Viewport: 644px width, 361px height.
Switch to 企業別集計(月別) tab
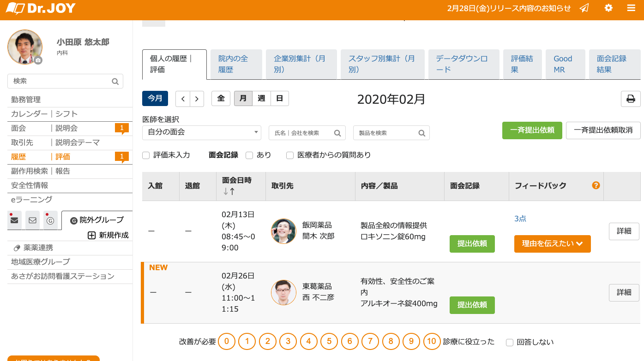click(301, 64)
